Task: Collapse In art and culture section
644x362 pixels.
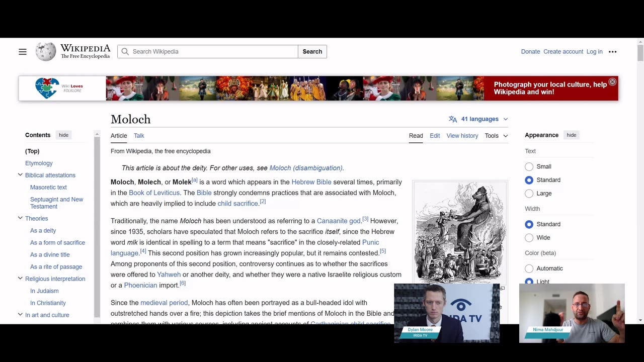Action: [20, 315]
